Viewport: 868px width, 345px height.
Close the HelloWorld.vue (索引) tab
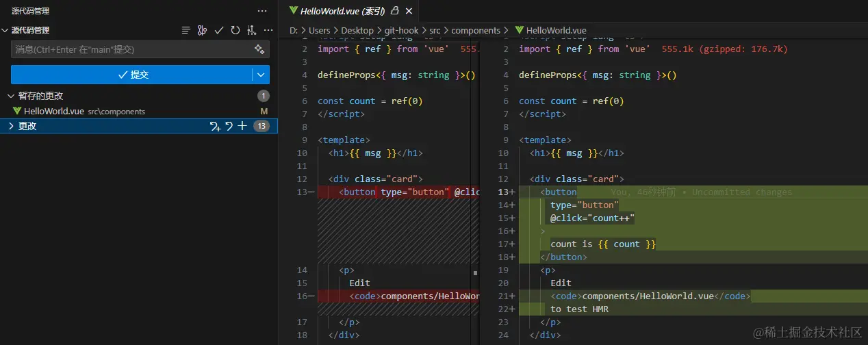409,11
